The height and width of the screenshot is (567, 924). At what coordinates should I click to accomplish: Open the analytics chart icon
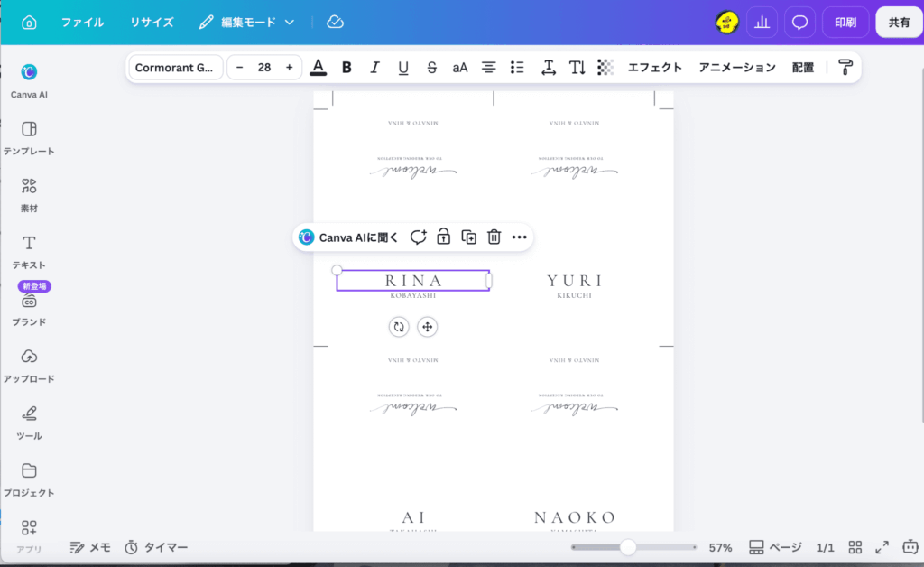pyautogui.click(x=762, y=23)
